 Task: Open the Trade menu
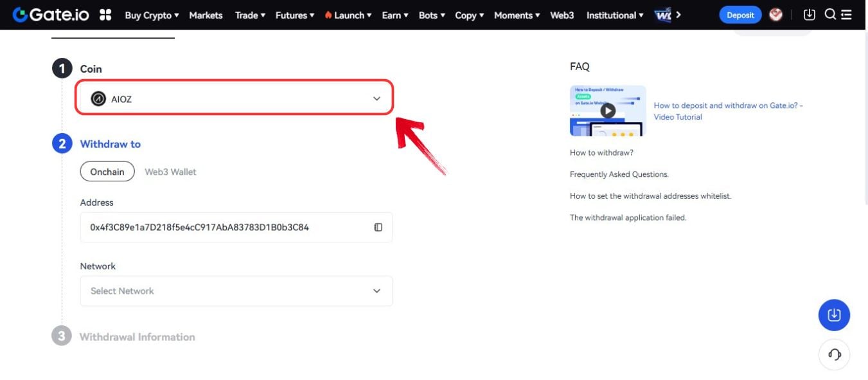(250, 15)
